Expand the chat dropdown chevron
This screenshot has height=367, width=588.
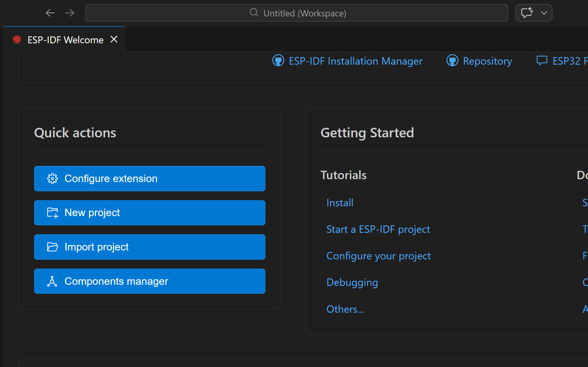point(544,13)
